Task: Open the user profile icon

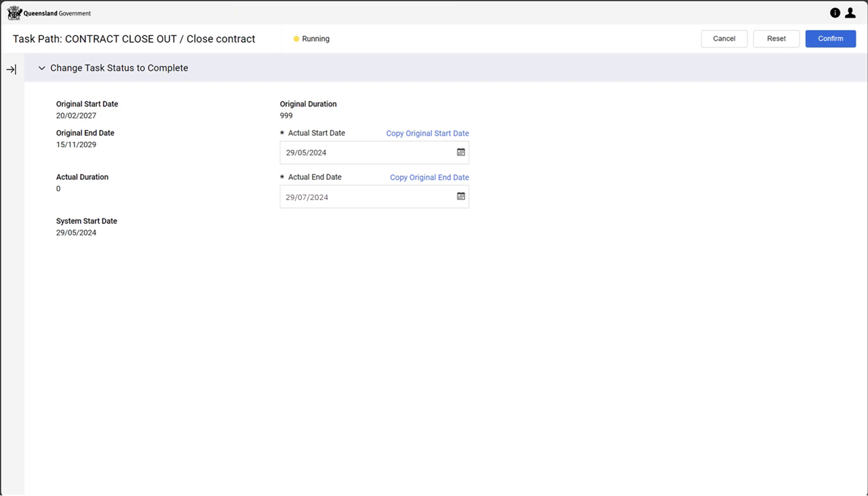Action: point(850,13)
